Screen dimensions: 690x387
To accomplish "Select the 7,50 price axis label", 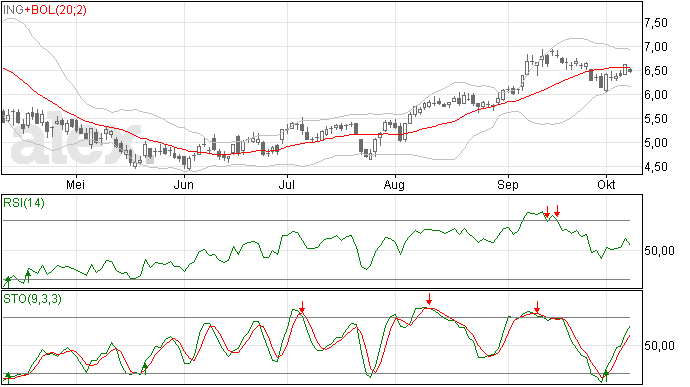I will coord(656,23).
